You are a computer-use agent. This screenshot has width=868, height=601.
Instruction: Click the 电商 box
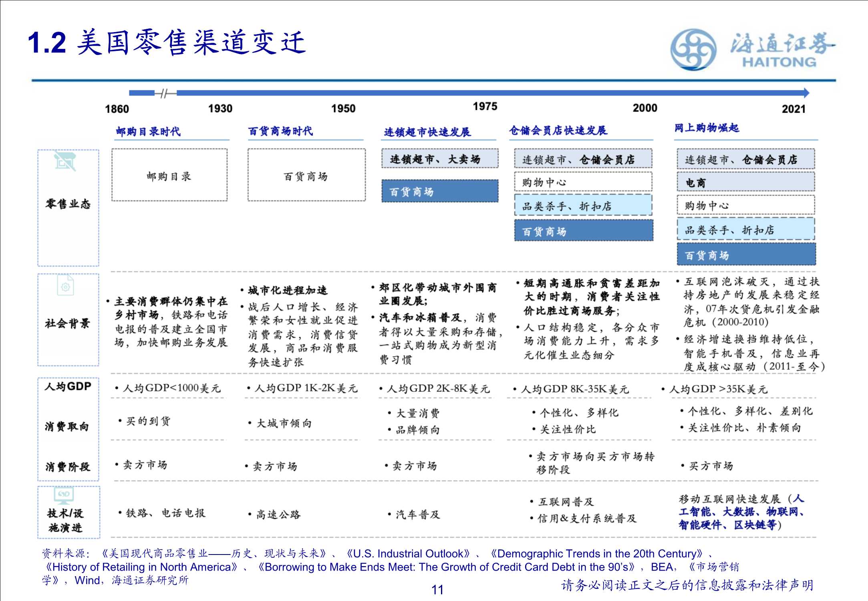pos(746,182)
